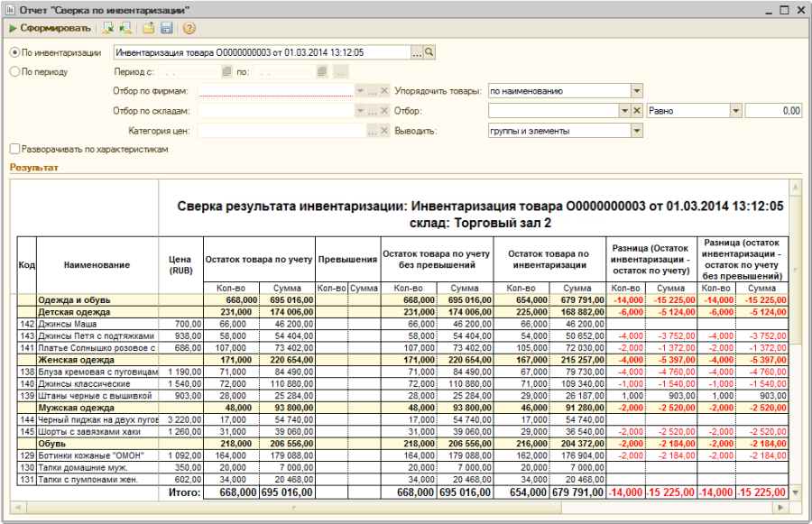Click the Цена (RUB) column header
The width and height of the screenshot is (812, 524).
[180, 265]
